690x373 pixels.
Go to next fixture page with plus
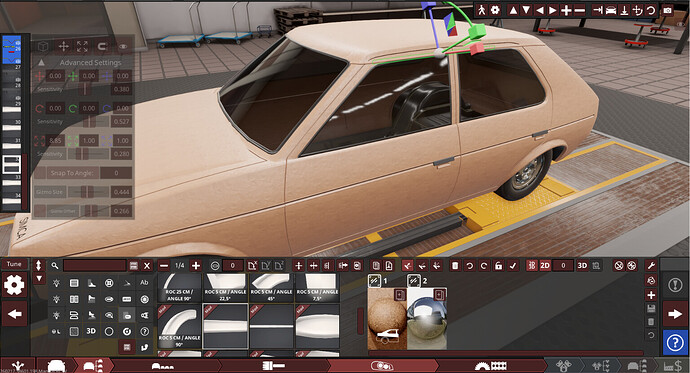196,266
